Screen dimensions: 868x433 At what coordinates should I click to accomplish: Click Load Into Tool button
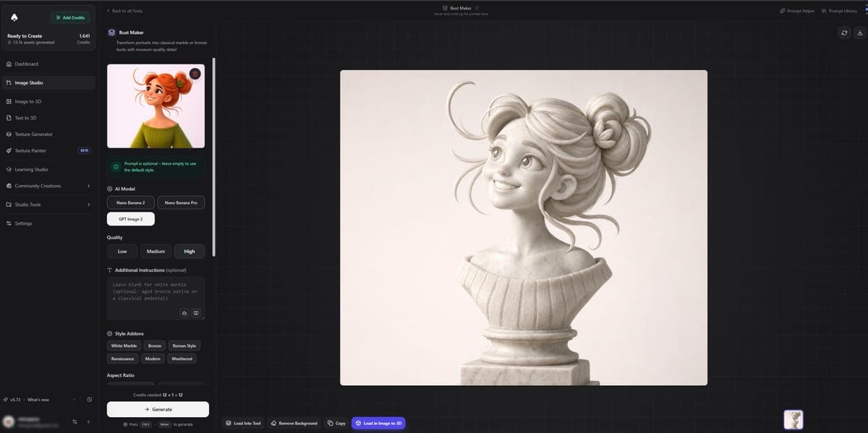243,423
